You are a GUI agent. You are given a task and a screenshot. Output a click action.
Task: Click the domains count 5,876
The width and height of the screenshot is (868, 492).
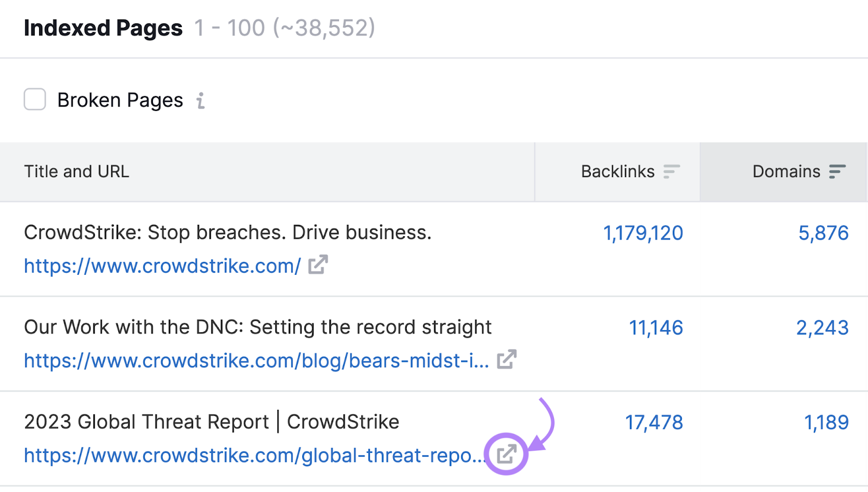(x=824, y=232)
